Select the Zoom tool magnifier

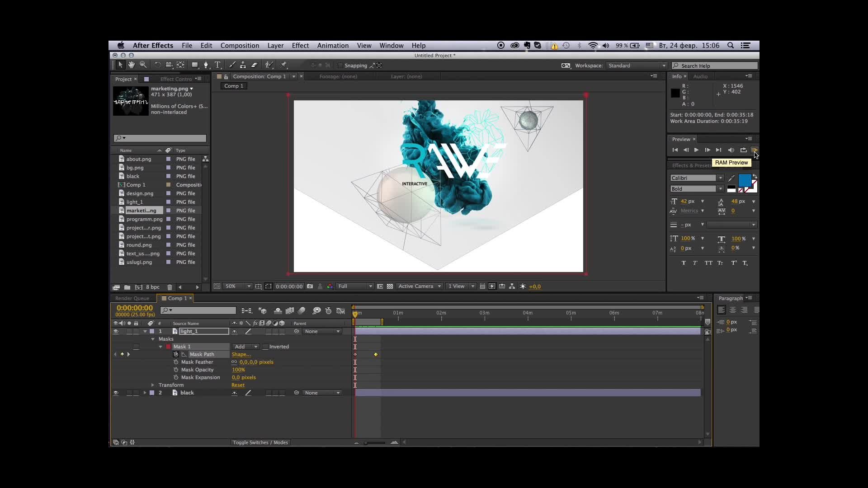(x=143, y=65)
